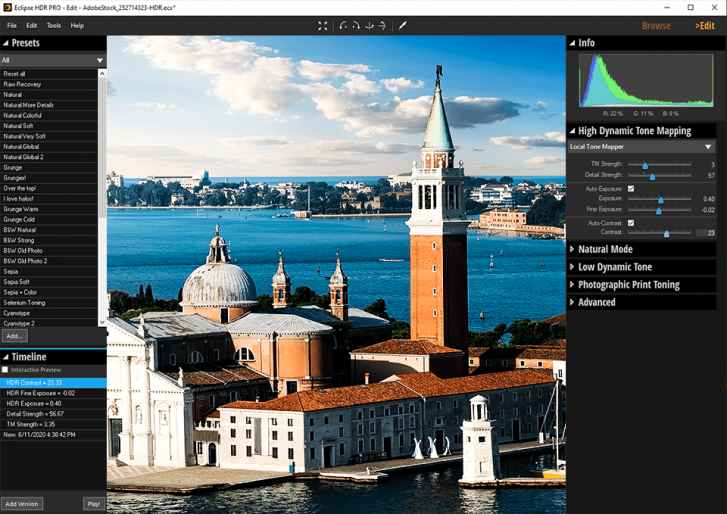Select the brush tool icon
This screenshot has height=514, width=727.
point(403,25)
